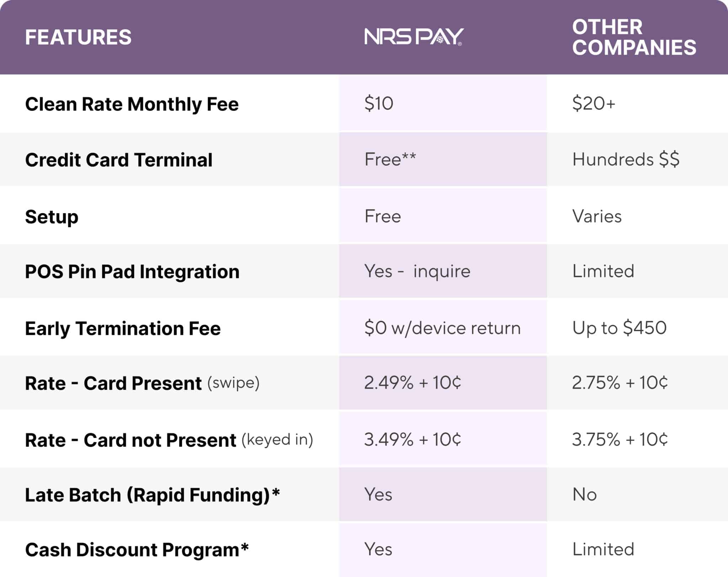Viewport: 728px width, 577px height.
Task: Select the Cash Discount Program label
Action: click(136, 550)
